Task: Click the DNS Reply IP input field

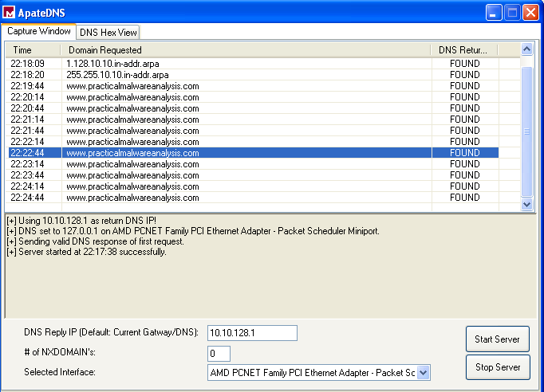Action: (x=252, y=333)
